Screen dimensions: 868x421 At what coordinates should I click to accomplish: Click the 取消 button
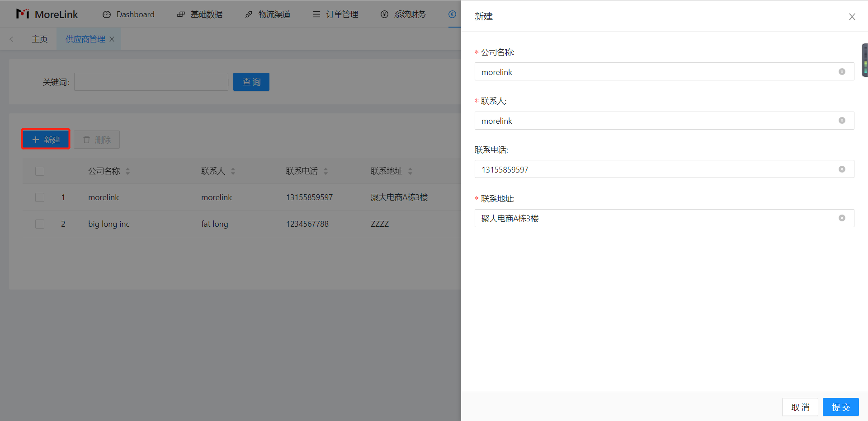coord(800,407)
